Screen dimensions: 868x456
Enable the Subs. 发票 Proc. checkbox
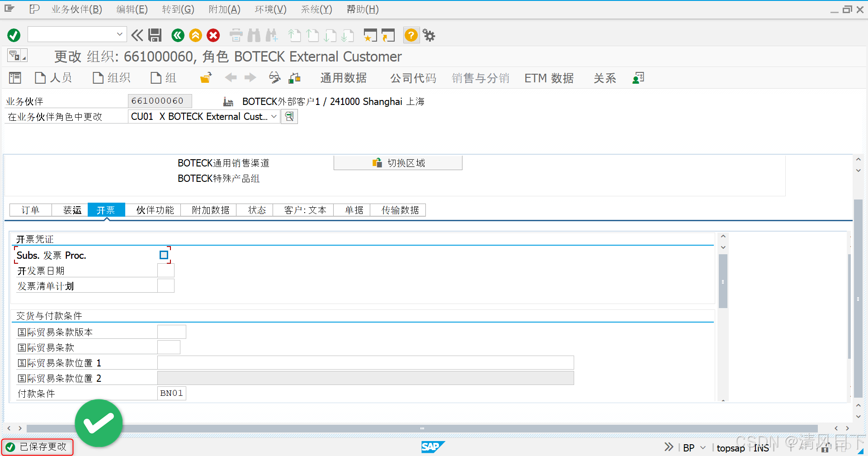click(164, 255)
